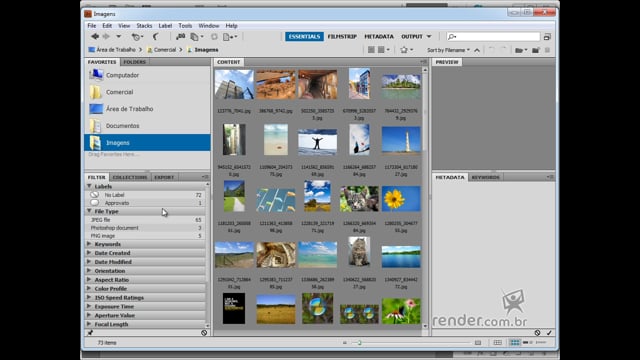Click the Open recent file icon
640x360 pixels.
(x=136, y=37)
